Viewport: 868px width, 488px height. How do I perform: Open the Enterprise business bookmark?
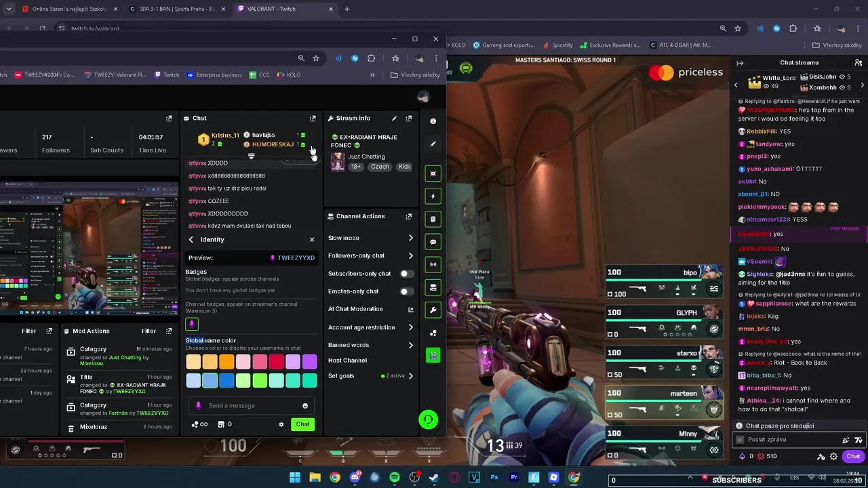click(x=214, y=75)
